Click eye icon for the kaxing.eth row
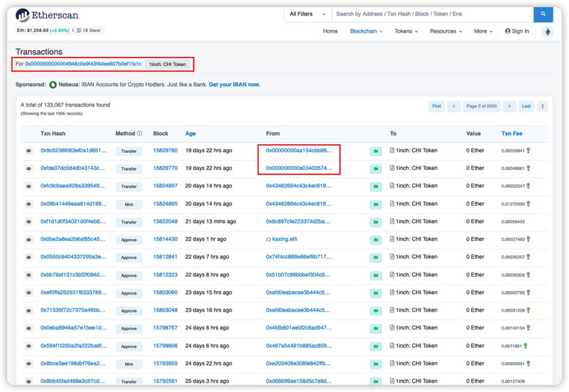Image resolution: width=569 pixels, height=392 pixels. pyautogui.click(x=29, y=240)
